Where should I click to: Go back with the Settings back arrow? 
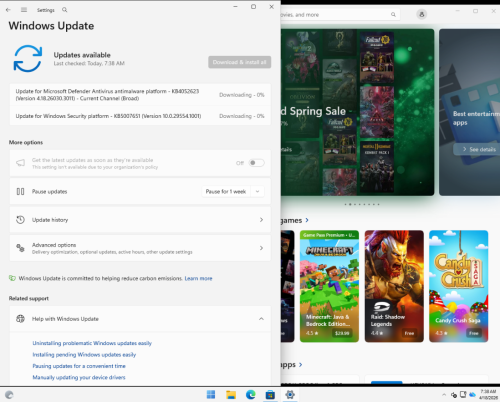tap(8, 10)
